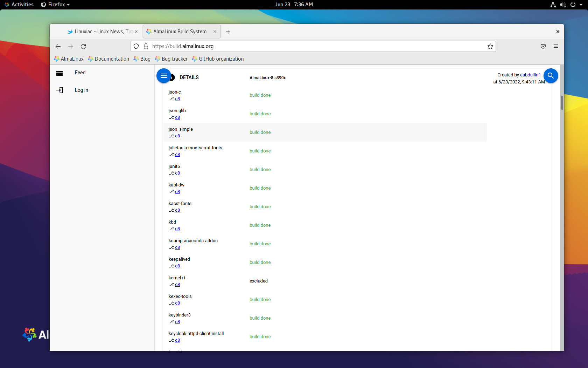Open the AlmaLinux bookmark
The width and height of the screenshot is (588, 368).
point(69,59)
